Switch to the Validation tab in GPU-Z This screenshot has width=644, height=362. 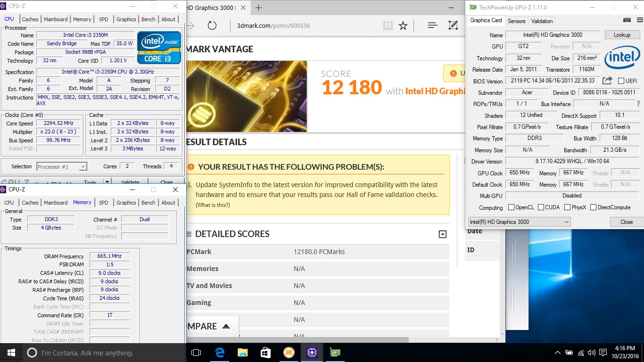click(542, 21)
